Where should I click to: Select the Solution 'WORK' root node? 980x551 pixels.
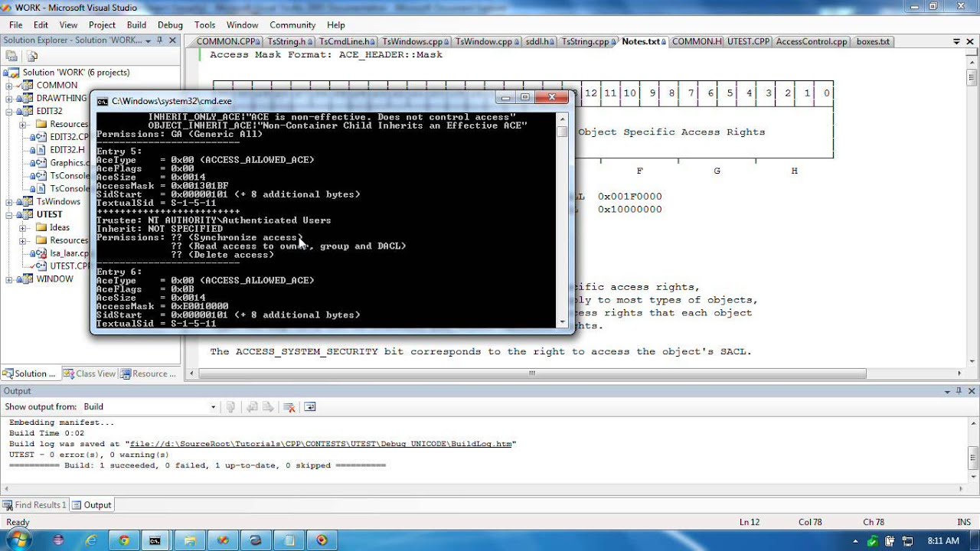76,73
